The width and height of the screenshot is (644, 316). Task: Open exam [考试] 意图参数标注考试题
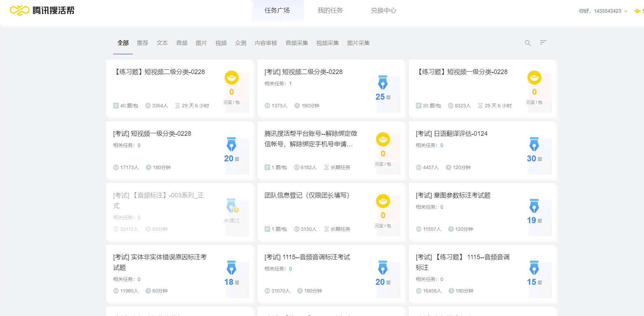click(x=453, y=195)
